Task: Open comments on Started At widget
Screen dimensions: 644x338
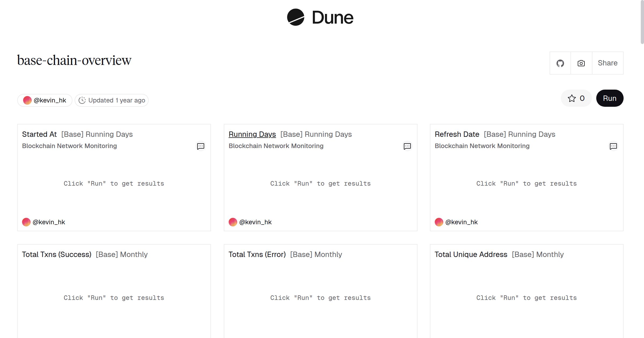Action: [200, 146]
